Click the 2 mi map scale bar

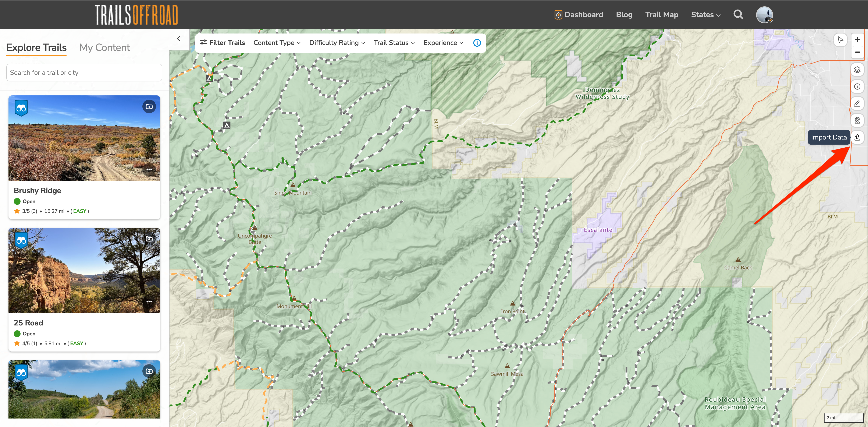coord(844,417)
